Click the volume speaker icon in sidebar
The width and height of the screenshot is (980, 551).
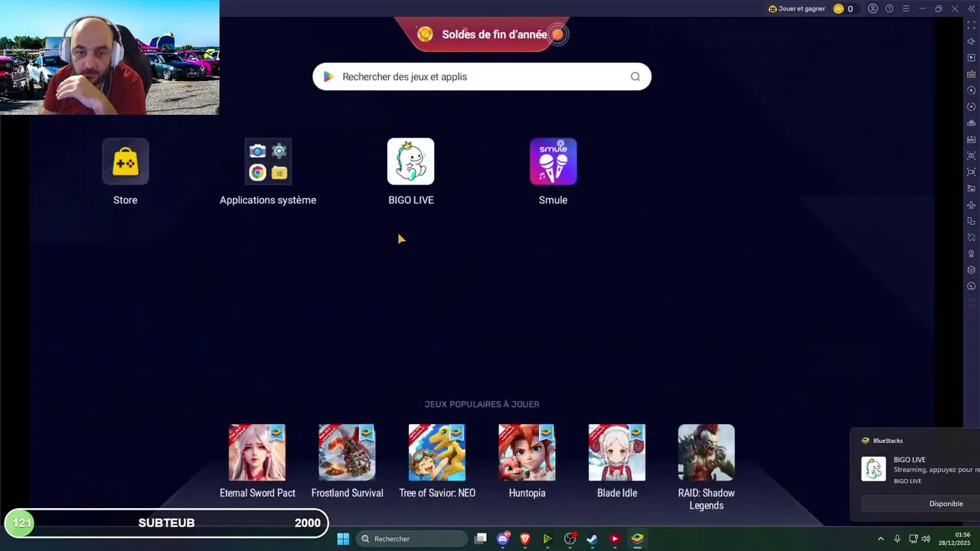point(972,41)
